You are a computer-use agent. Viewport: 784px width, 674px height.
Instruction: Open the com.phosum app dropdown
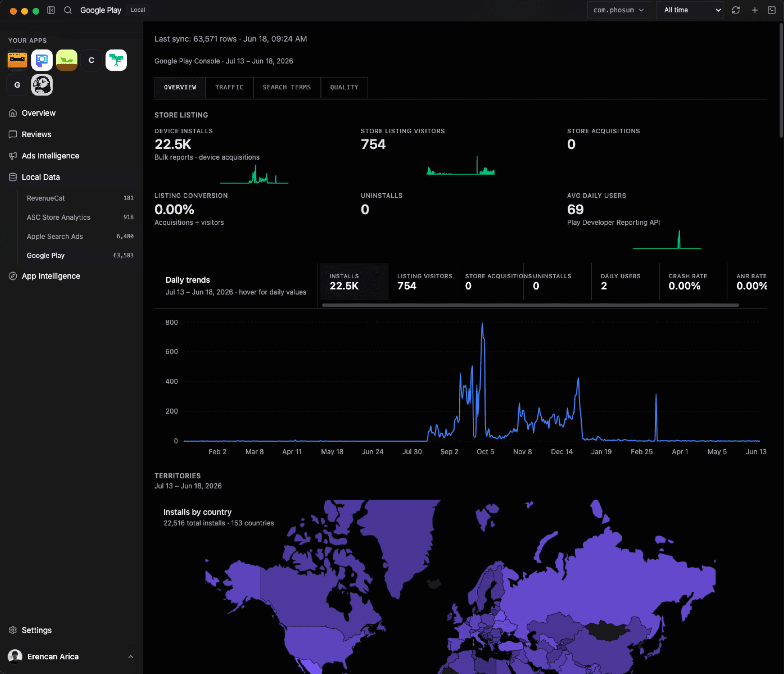click(x=619, y=10)
